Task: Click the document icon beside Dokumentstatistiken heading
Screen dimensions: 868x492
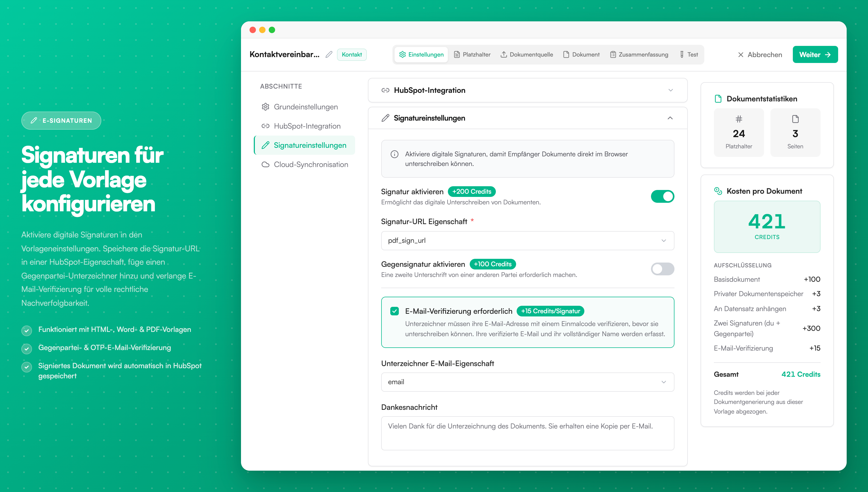Action: pyautogui.click(x=718, y=99)
